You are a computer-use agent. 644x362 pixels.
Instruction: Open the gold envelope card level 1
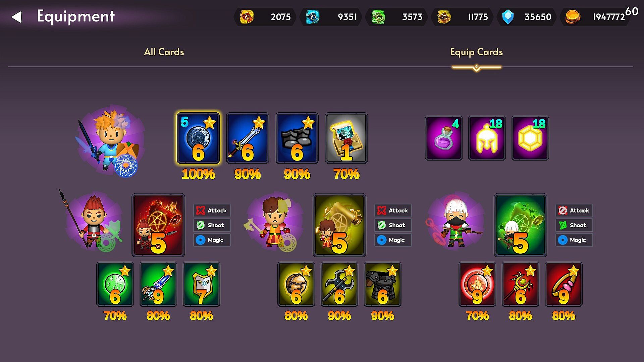click(346, 138)
